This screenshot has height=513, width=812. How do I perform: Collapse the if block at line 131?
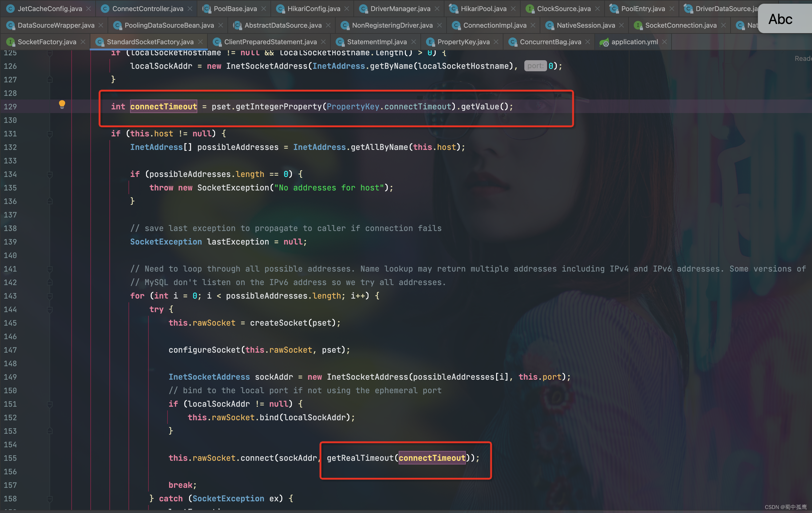tap(50, 134)
